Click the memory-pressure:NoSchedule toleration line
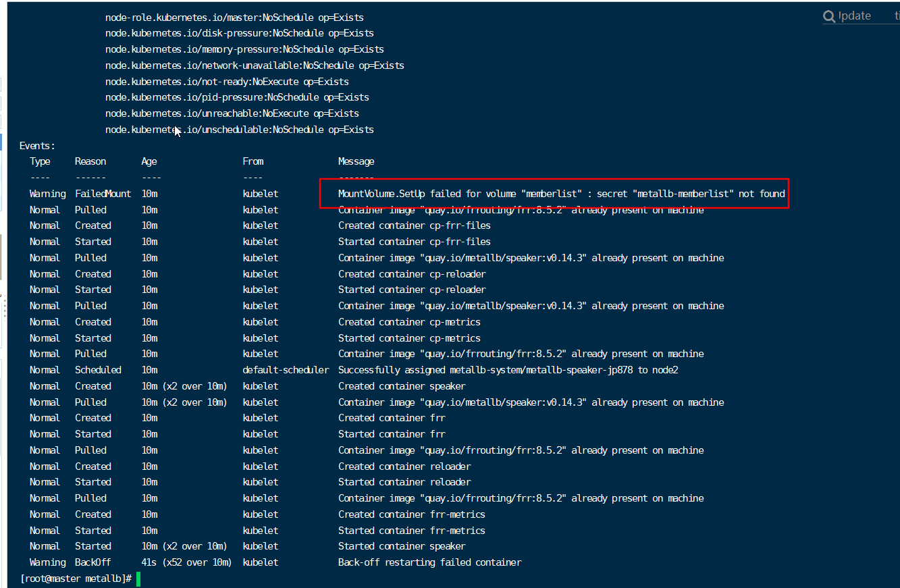The image size is (900, 588). (x=244, y=49)
